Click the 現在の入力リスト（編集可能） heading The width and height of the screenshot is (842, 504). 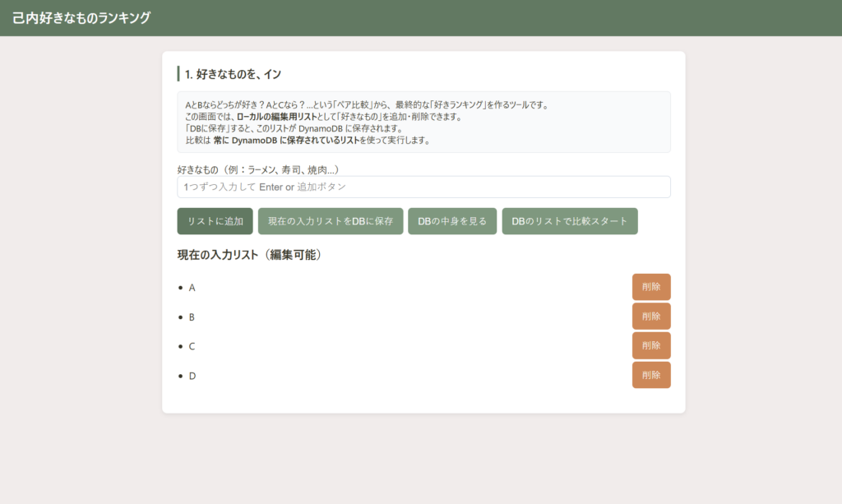pos(249,255)
